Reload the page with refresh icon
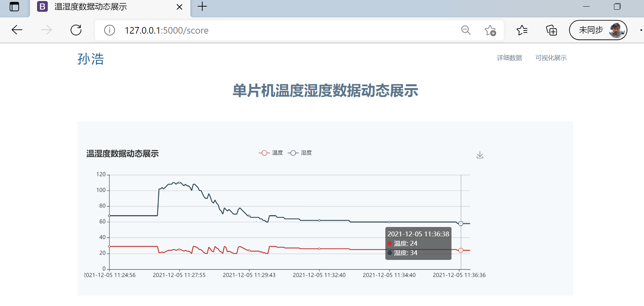 pos(76,30)
